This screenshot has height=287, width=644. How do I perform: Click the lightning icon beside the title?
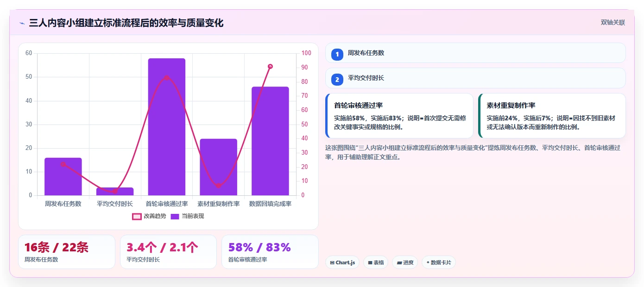click(22, 23)
